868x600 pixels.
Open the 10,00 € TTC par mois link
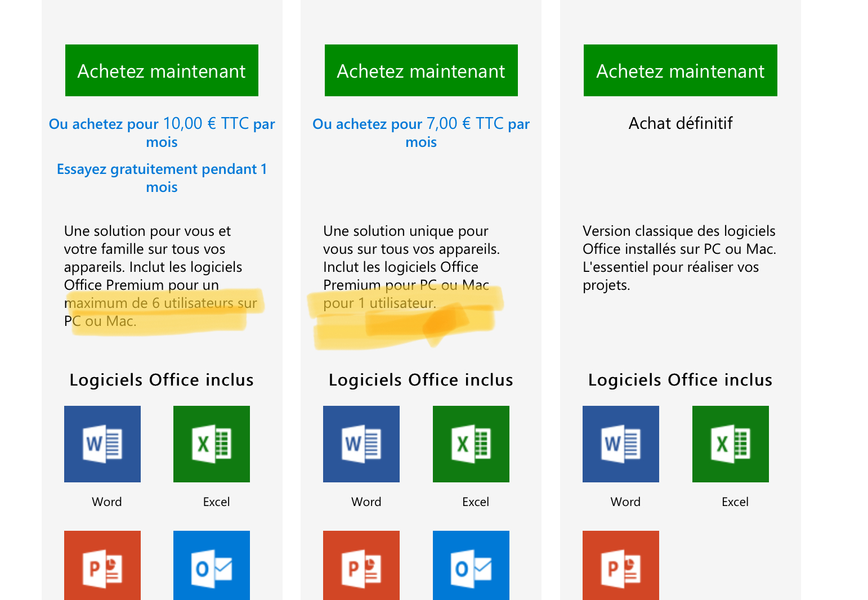(162, 132)
